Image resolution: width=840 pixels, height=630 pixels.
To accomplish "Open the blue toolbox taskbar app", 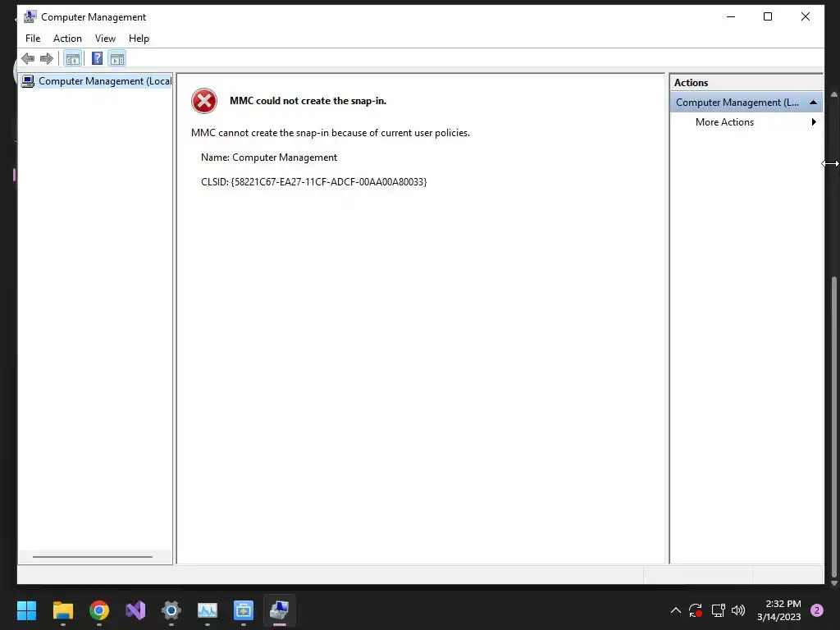I will (243, 610).
